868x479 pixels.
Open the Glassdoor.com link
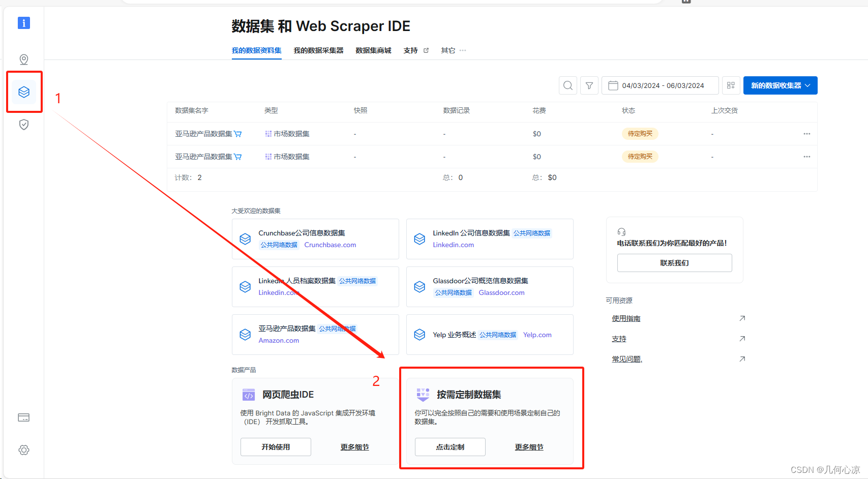coord(502,293)
